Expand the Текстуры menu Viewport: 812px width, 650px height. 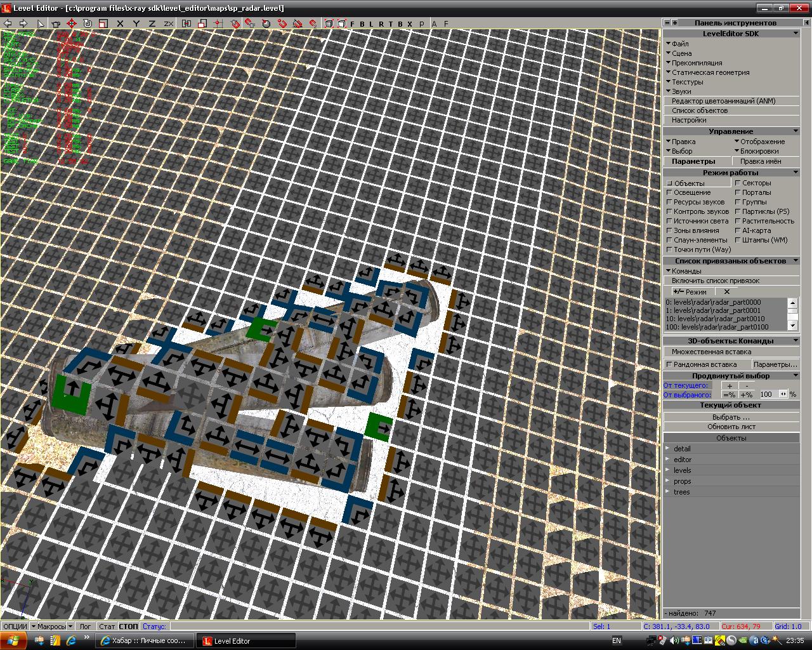pyautogui.click(x=684, y=82)
